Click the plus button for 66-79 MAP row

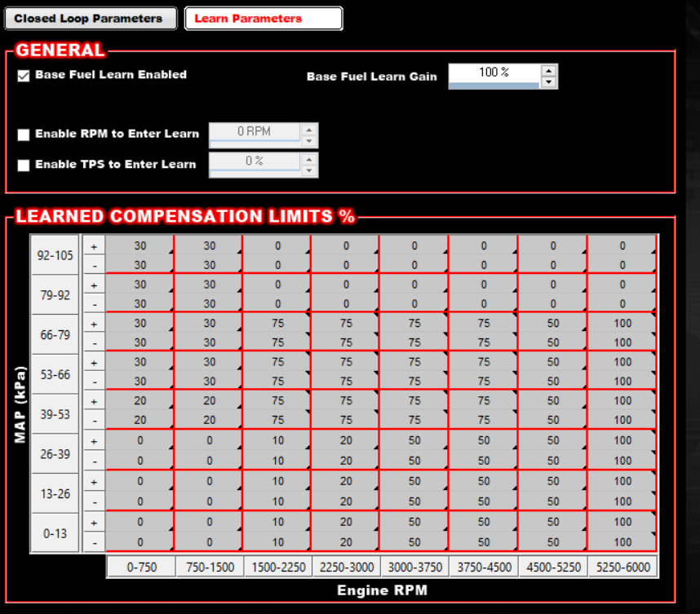point(94,324)
